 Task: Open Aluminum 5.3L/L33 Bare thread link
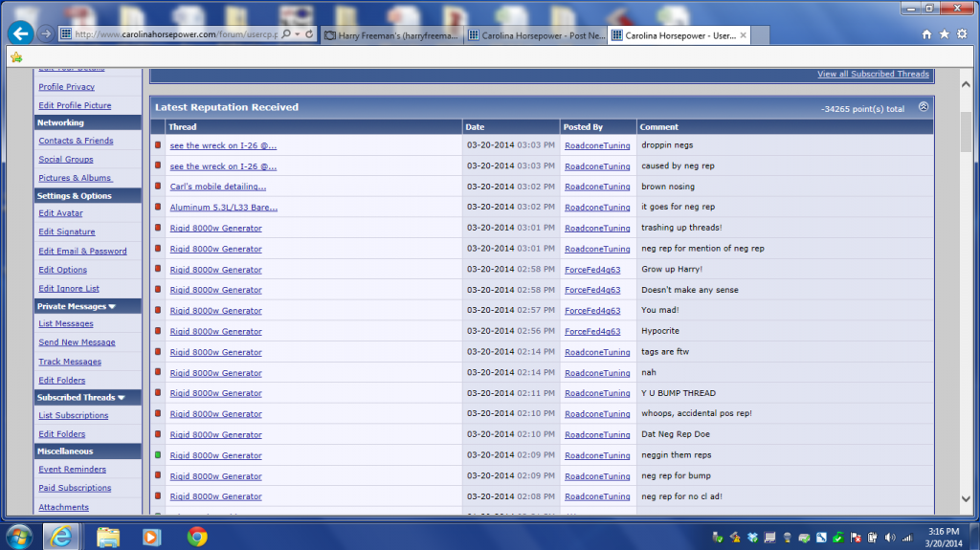click(x=223, y=207)
